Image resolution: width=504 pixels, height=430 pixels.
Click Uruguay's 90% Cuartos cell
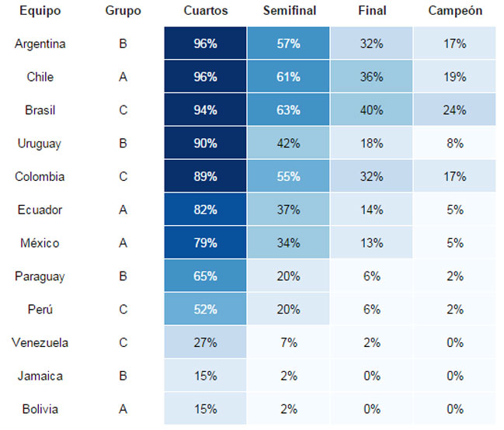coord(205,143)
